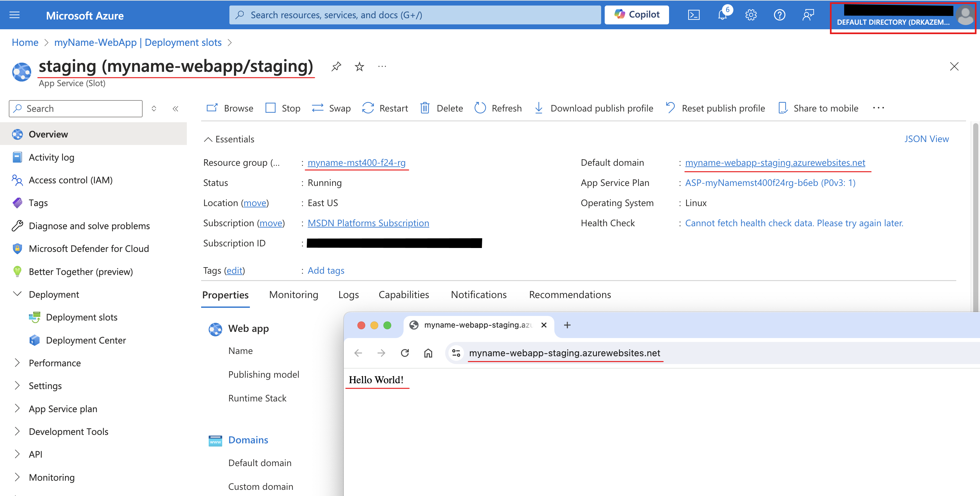Screen dimensions: 980x496
Task: Download publish profile
Action: (593, 109)
